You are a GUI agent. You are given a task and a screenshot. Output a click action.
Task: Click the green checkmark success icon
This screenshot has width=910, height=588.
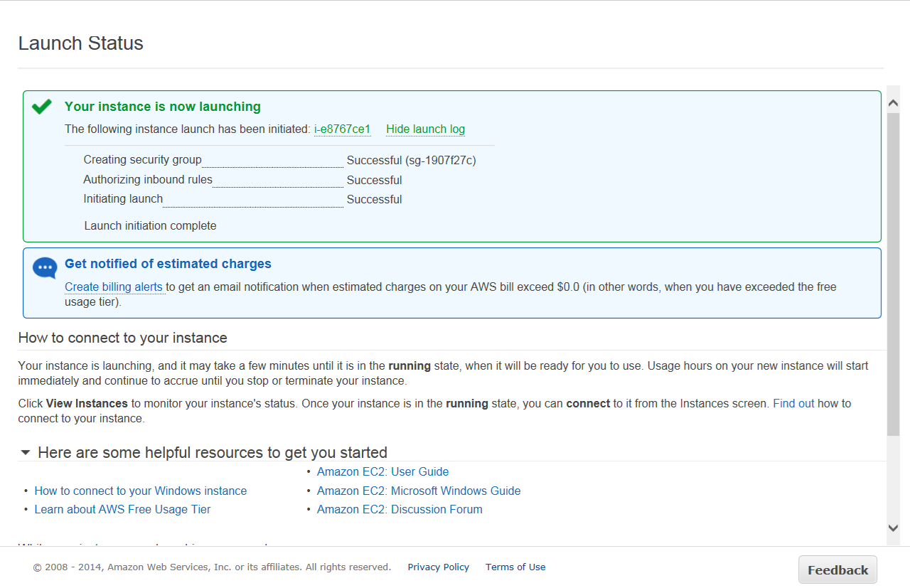tap(42, 107)
